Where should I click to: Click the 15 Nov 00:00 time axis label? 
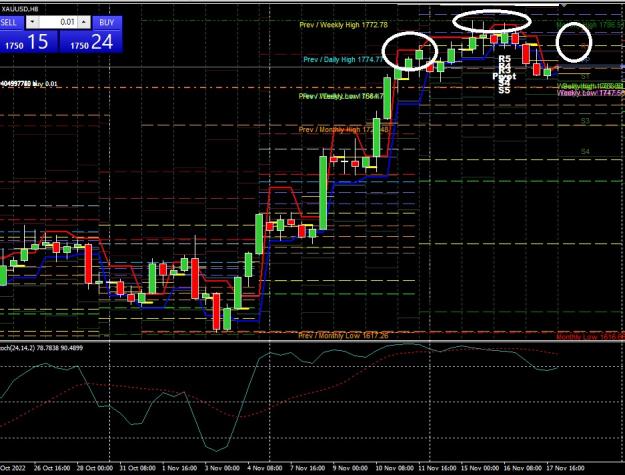click(x=480, y=468)
